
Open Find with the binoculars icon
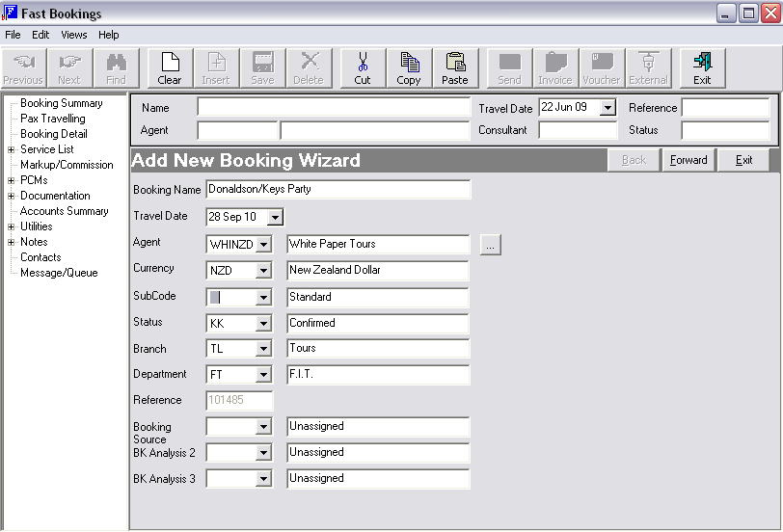(116, 68)
